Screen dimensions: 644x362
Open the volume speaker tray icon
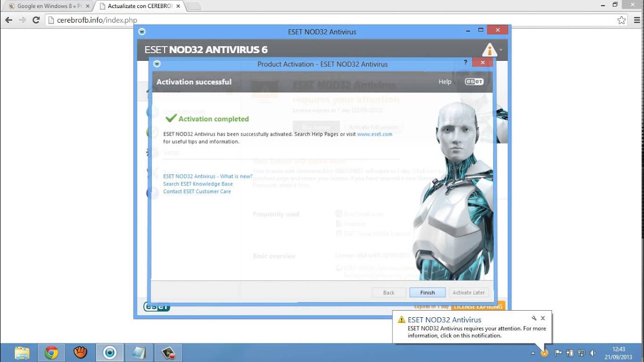point(593,353)
